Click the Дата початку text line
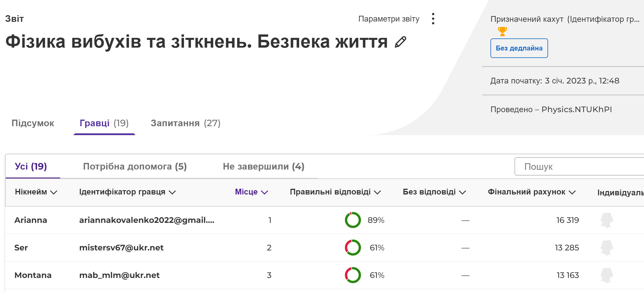Image resolution: width=644 pixels, height=292 pixels. [x=555, y=81]
